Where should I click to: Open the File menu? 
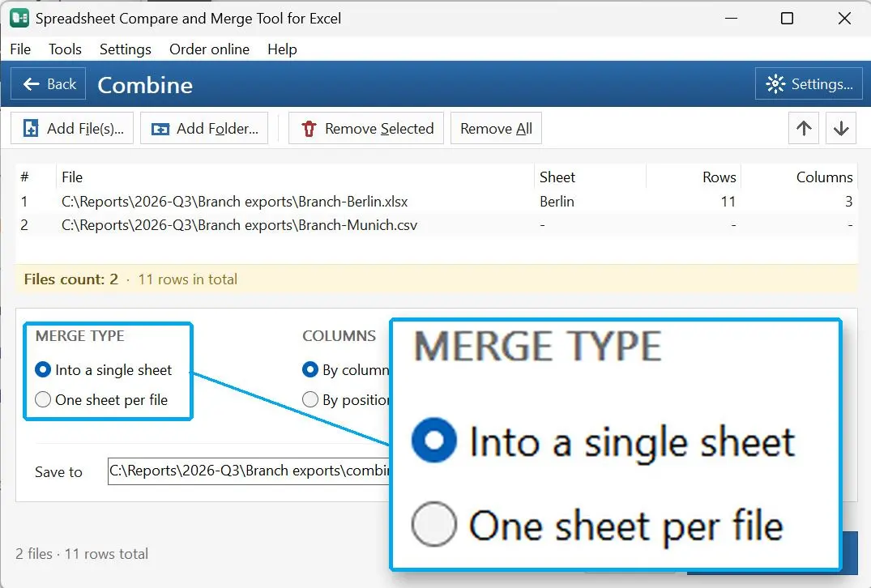click(x=20, y=49)
